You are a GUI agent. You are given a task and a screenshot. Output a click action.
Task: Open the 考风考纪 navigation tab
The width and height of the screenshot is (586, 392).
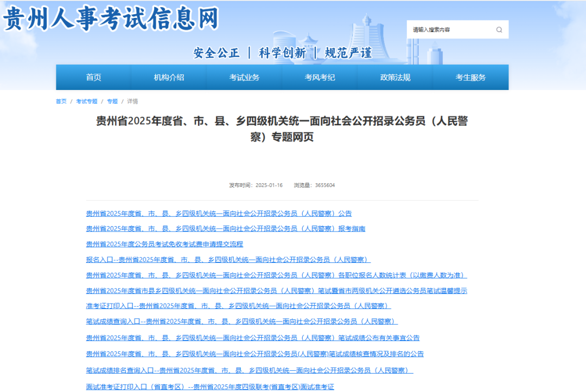tap(320, 78)
